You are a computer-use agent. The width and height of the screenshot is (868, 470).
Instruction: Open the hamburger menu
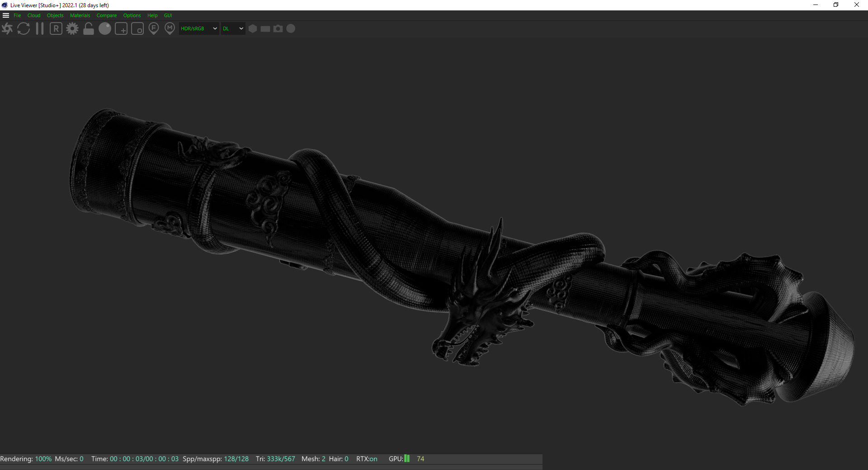click(x=6, y=15)
